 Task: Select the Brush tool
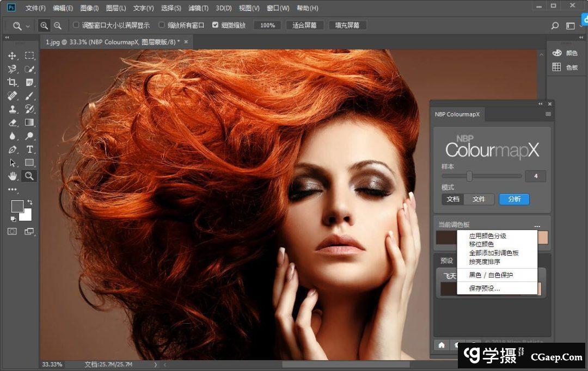tap(30, 96)
